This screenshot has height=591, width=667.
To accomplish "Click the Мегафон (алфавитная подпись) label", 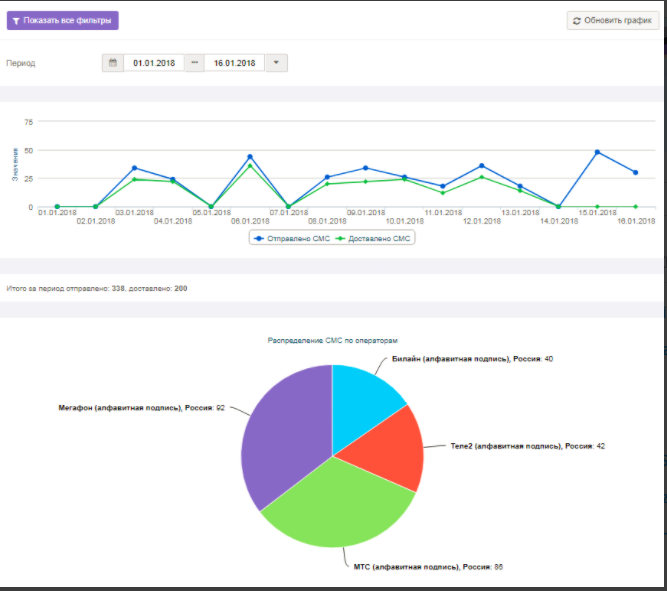I will (x=141, y=408).
